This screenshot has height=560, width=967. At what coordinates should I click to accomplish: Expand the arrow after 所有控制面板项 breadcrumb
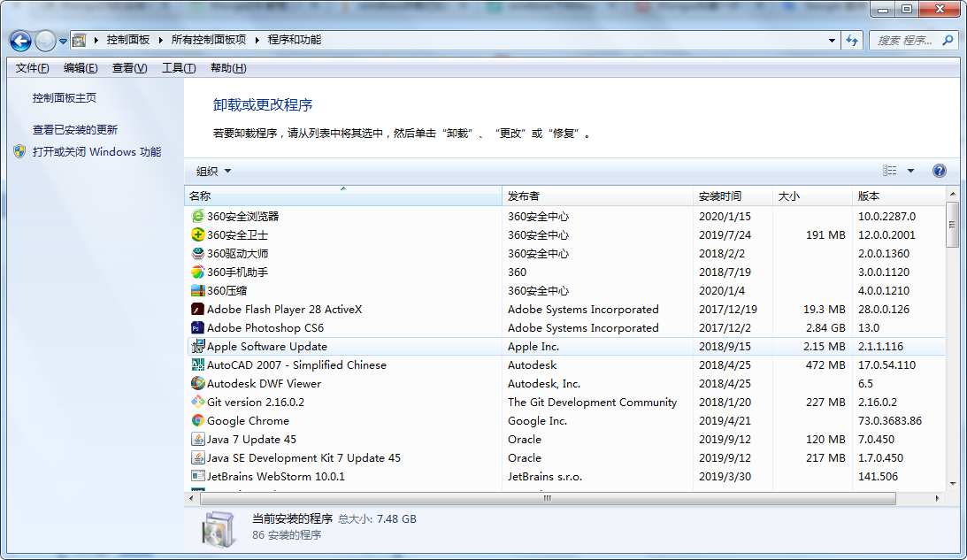(x=257, y=40)
